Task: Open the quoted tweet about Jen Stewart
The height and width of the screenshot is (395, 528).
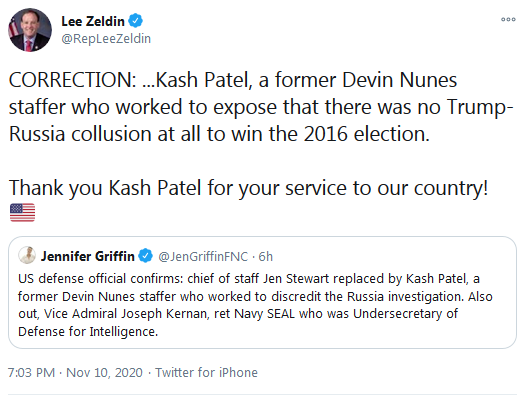Action: [x=262, y=292]
